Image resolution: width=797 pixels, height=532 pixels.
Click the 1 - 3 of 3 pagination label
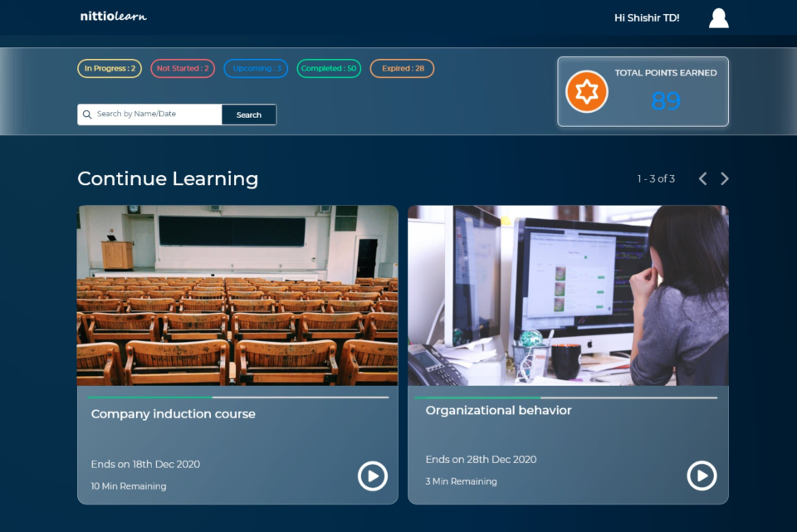click(657, 178)
